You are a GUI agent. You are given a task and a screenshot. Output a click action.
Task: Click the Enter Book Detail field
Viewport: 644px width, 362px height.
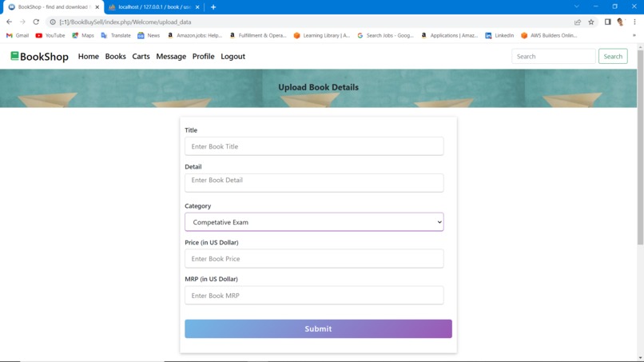[x=314, y=182]
